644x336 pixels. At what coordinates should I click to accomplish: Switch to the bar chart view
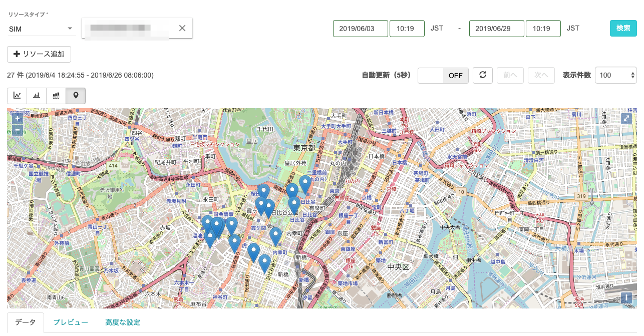coord(37,96)
